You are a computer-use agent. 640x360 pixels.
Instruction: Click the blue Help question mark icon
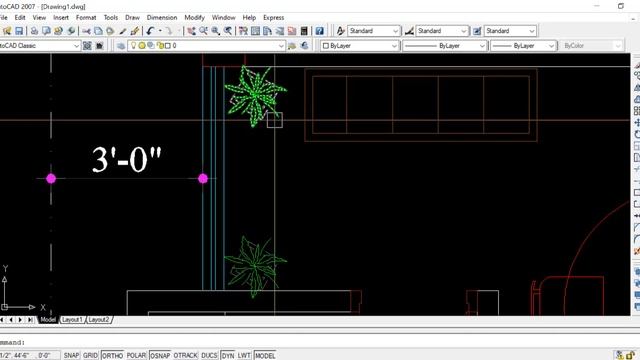[x=319, y=31]
